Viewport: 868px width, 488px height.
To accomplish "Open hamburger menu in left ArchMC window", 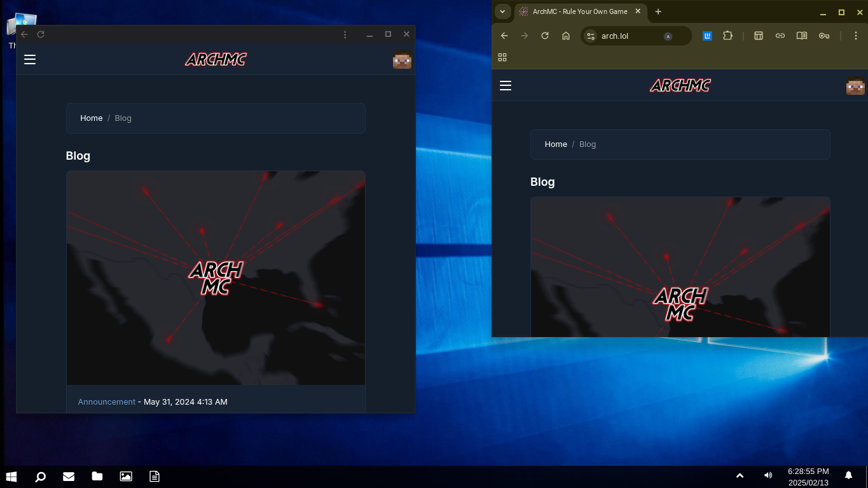I will [30, 59].
